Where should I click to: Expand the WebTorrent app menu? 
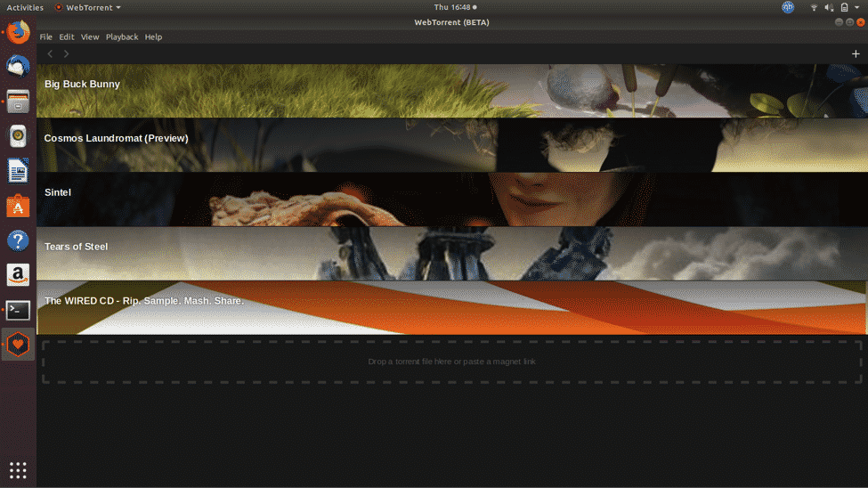(87, 7)
